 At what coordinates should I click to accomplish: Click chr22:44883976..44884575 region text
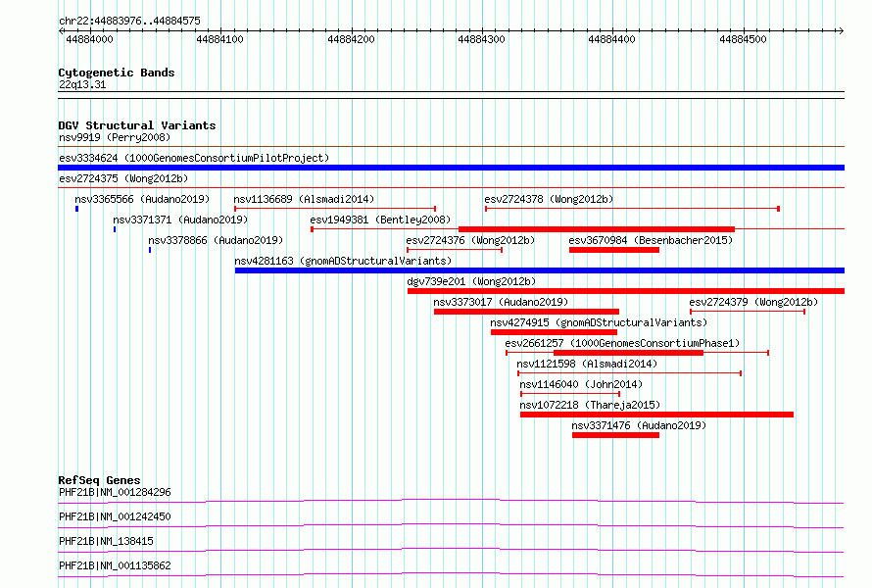pos(129,21)
